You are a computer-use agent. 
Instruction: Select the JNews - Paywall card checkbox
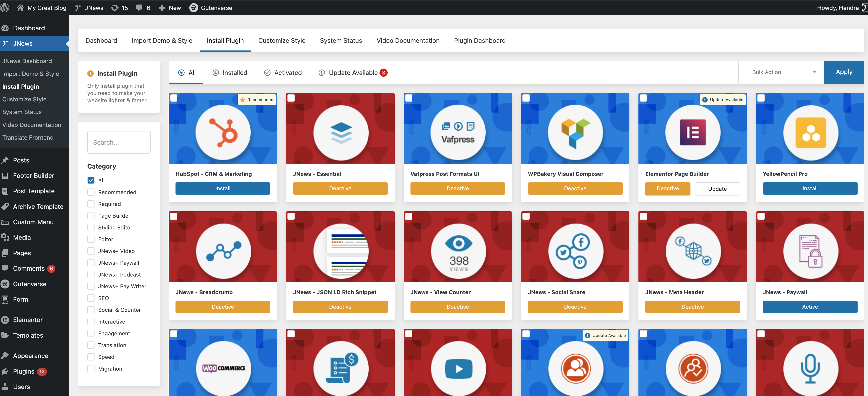click(x=761, y=216)
